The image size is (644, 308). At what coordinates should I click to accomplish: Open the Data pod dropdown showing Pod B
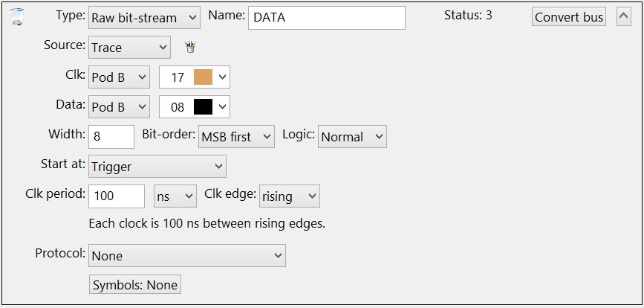point(119,107)
